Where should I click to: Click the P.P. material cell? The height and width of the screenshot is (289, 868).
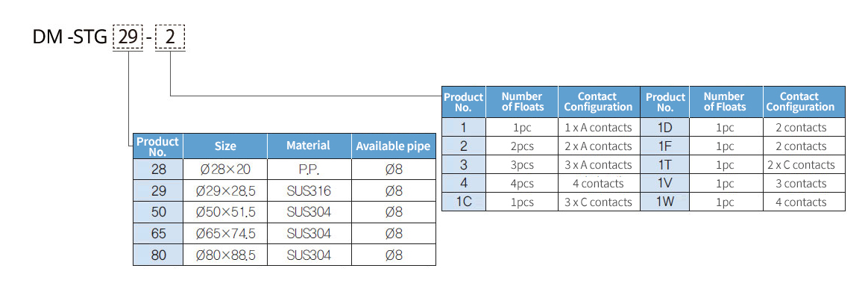pyautogui.click(x=309, y=170)
